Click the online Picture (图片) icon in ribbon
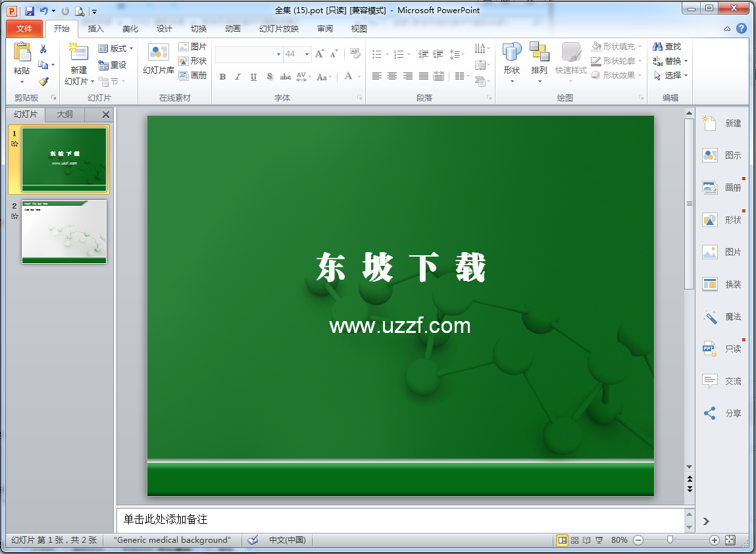The height and width of the screenshot is (554, 756). (183, 47)
